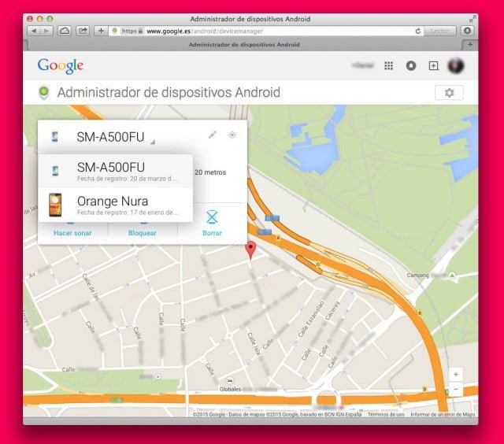Click Hacer sonar to ring device
Screen dimensions: 504x444
click(x=72, y=233)
